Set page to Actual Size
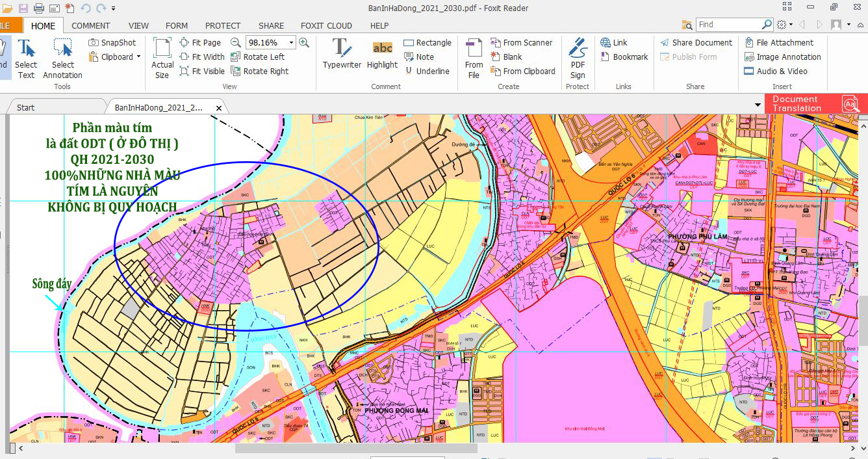The height and width of the screenshot is (459, 868). tap(162, 59)
